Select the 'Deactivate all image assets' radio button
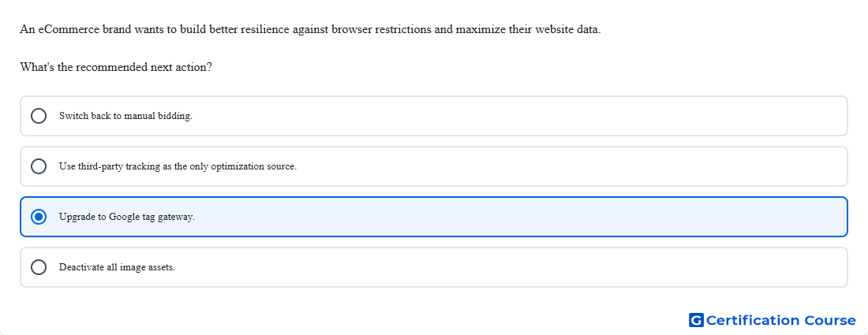Screen dimensions: 868x335 point(39,267)
